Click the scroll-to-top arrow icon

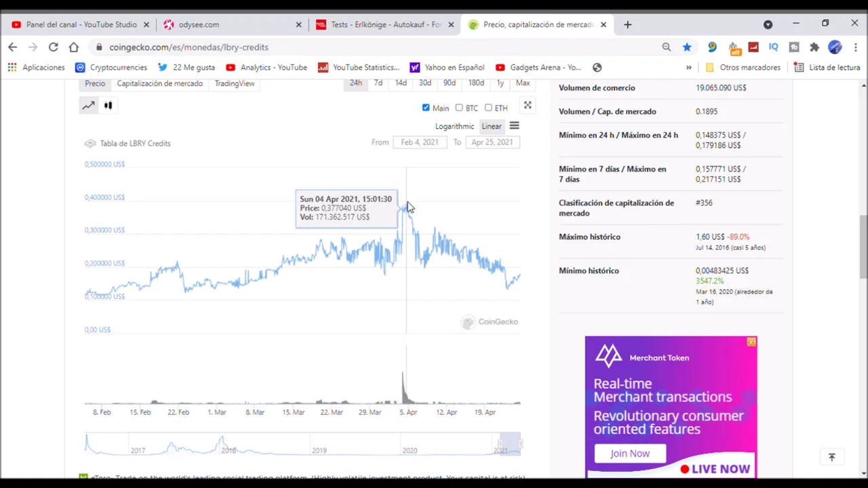tap(831, 457)
